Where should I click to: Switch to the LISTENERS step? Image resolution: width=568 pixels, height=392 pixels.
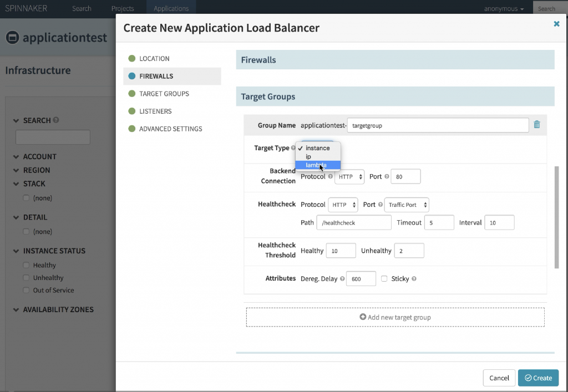coord(156,111)
